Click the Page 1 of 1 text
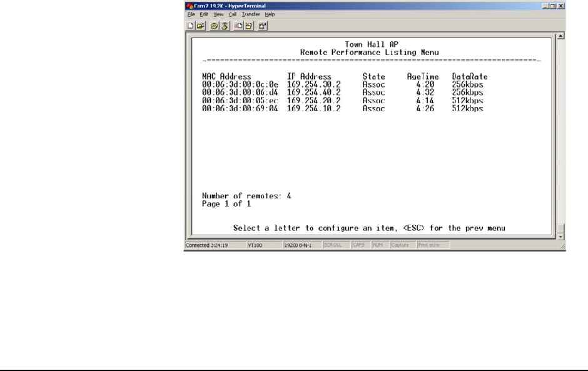This screenshot has height=371, width=588. pyautogui.click(x=226, y=204)
